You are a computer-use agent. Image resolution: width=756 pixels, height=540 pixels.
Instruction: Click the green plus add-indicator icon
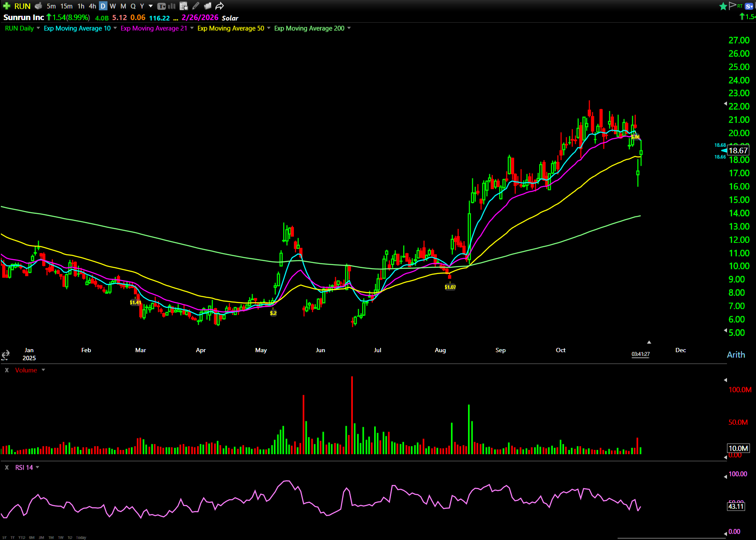pos(6,6)
